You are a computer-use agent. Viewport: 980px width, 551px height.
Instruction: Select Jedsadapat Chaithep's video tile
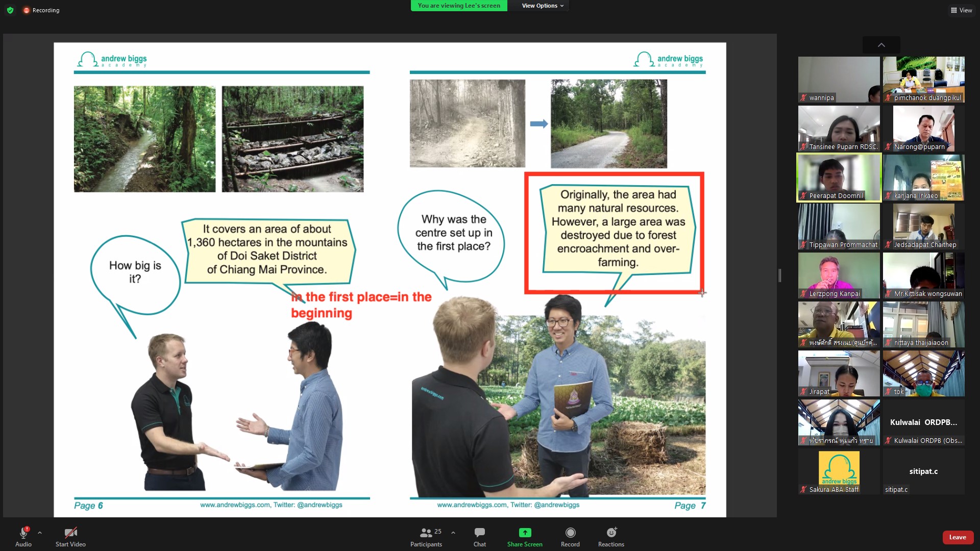tap(924, 227)
